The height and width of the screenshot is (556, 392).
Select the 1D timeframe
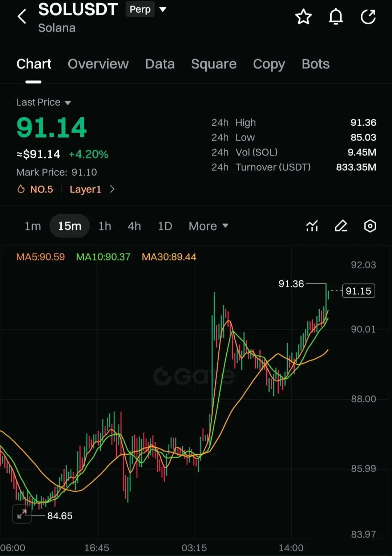click(165, 226)
